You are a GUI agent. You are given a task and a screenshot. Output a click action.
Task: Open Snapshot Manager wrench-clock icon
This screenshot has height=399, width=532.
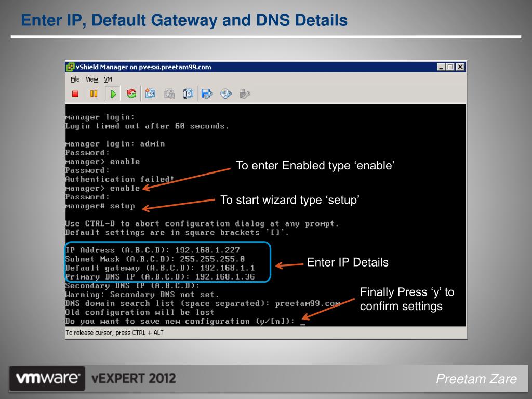188,94
